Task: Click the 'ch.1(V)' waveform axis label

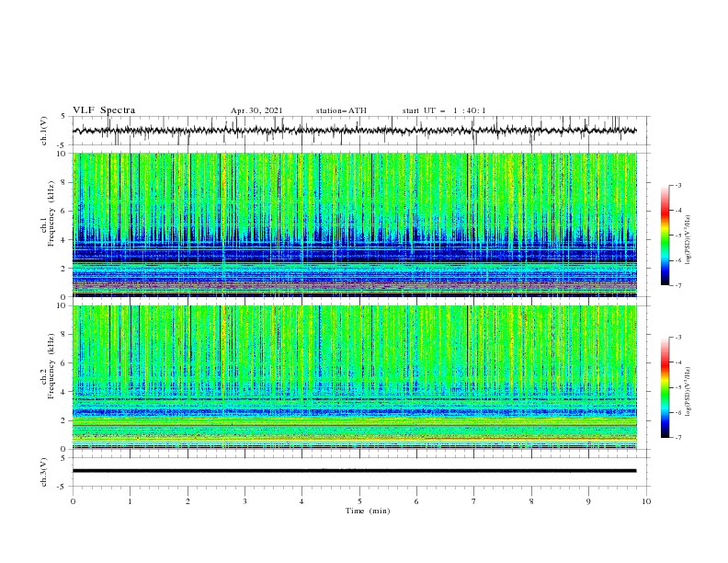Action: coord(44,131)
